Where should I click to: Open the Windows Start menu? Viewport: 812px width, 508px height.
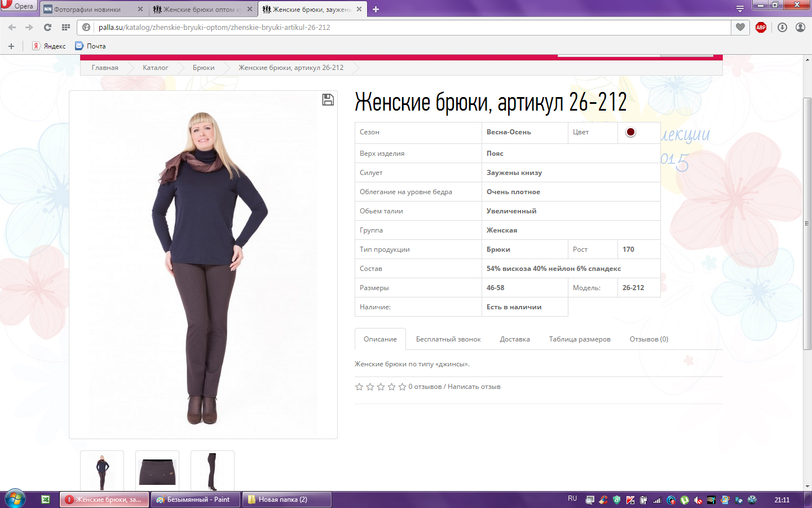[x=15, y=499]
